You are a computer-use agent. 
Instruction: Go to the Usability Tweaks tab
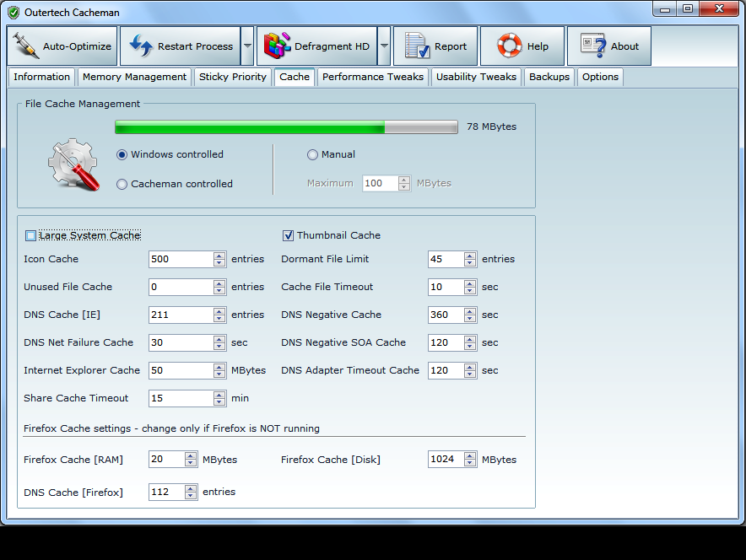(x=476, y=77)
